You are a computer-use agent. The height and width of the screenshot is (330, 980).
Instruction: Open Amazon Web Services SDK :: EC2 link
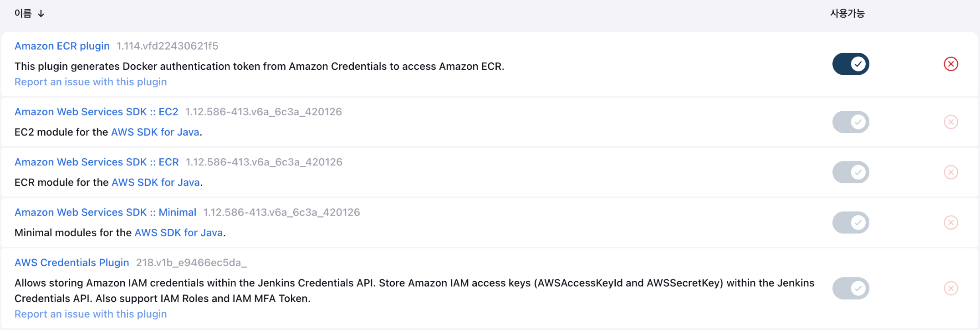tap(96, 112)
